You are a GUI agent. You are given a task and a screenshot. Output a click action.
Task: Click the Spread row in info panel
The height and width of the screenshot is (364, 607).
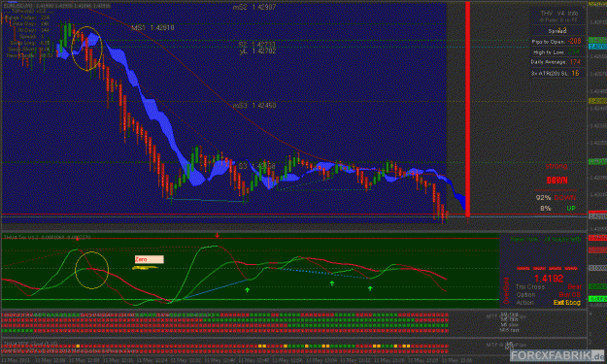tap(557, 30)
